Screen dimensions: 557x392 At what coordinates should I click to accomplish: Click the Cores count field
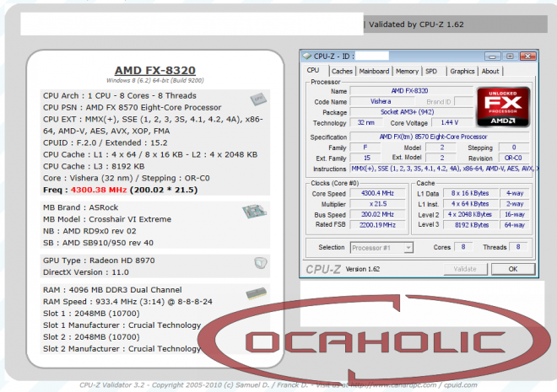[463, 247]
